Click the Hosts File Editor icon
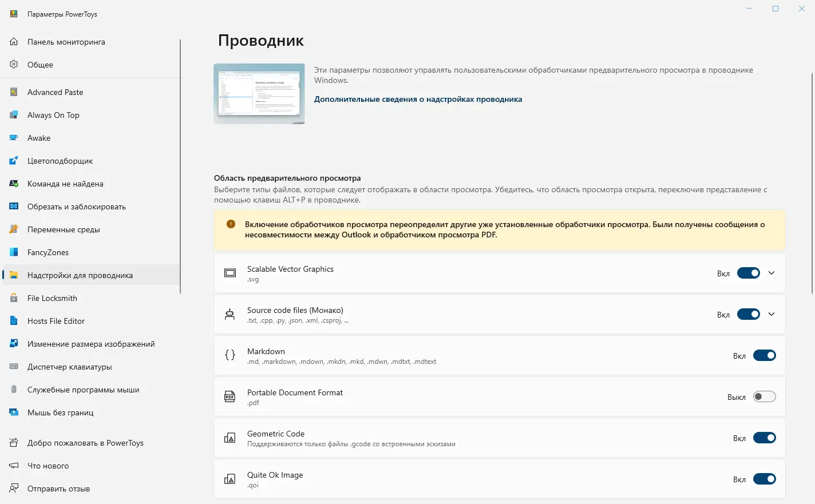Screen dimensions: 815x504 [14, 321]
